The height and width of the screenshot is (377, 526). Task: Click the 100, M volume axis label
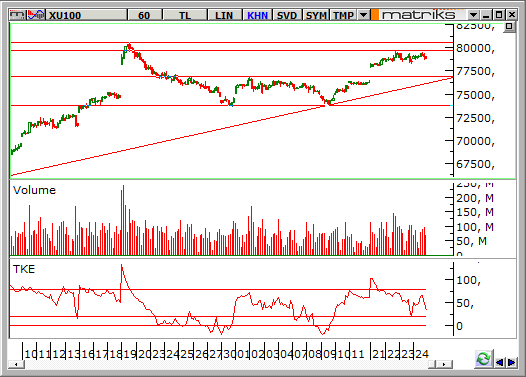[475, 227]
